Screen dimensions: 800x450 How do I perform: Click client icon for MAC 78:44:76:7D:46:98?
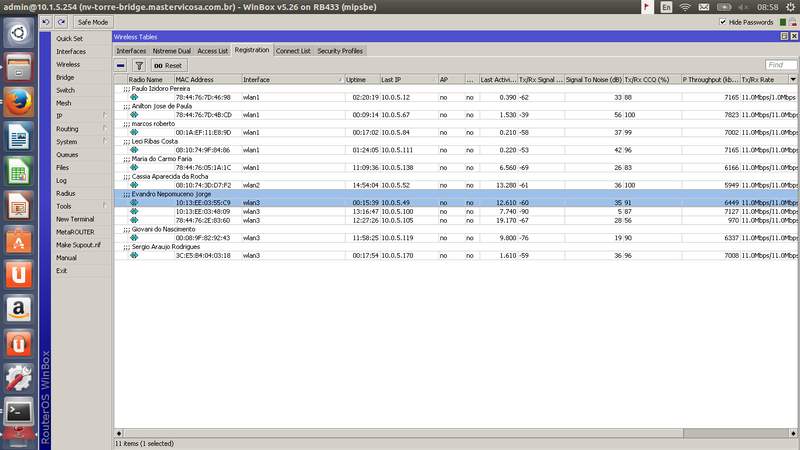click(x=134, y=97)
